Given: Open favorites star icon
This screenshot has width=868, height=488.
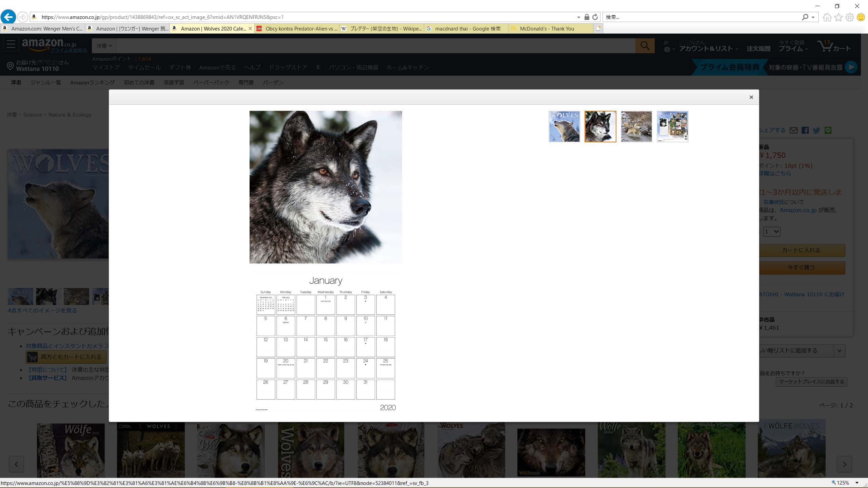Looking at the screenshot, I should (x=839, y=17).
